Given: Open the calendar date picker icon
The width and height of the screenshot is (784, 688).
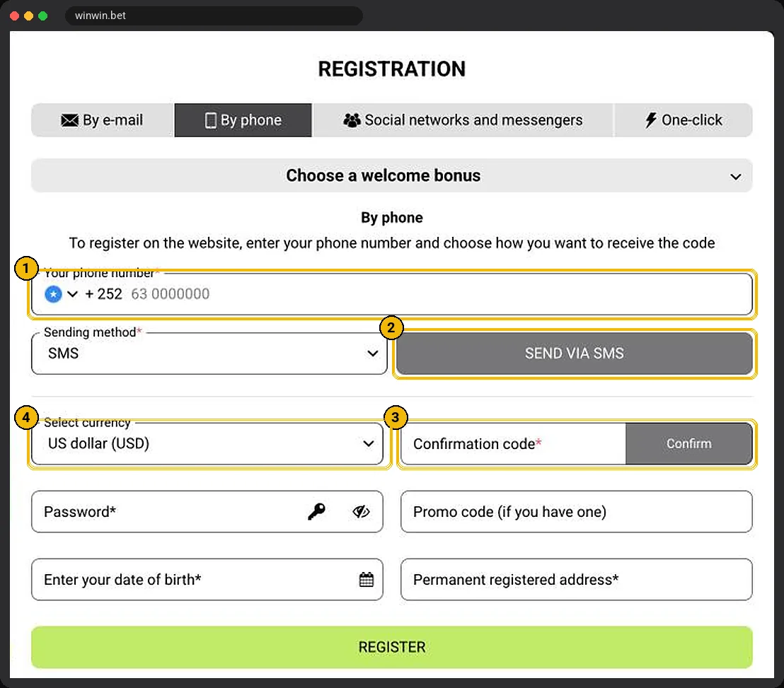Looking at the screenshot, I should (366, 580).
